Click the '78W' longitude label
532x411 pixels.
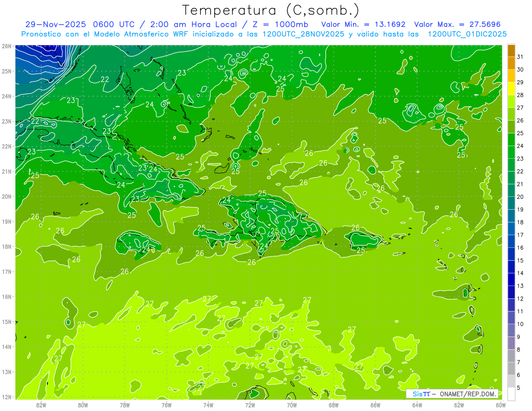(125, 405)
